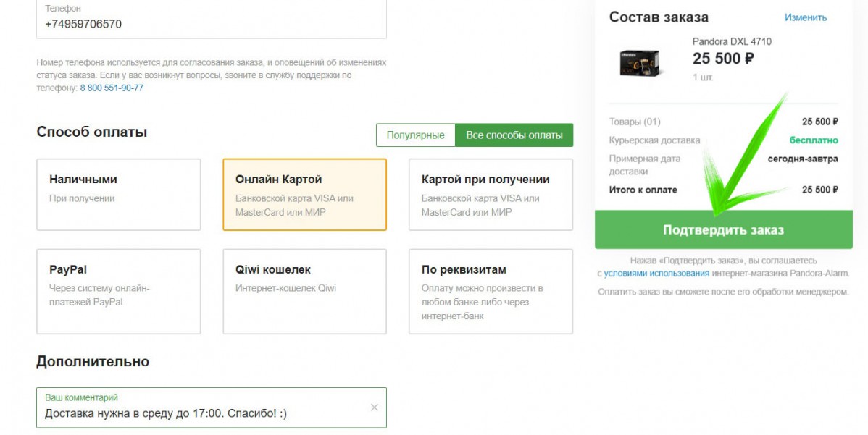Open the условиями использования link
The width and height of the screenshot is (868, 435).
656,274
